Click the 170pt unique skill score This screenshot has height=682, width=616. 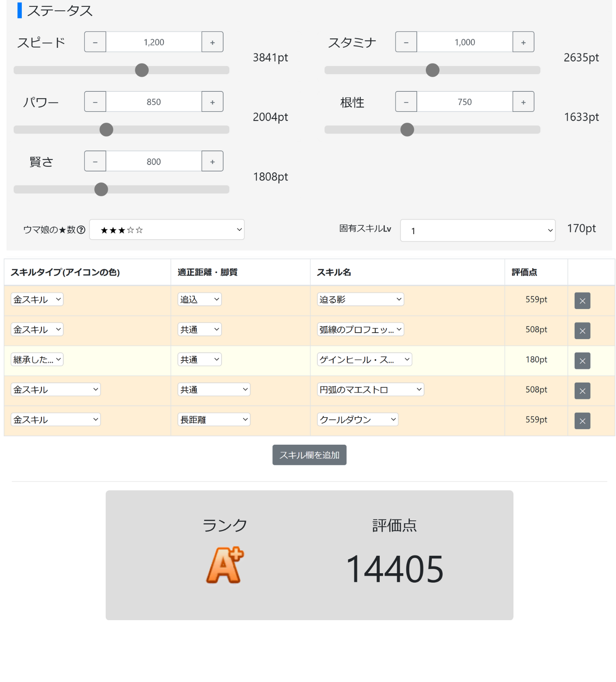coord(581,228)
